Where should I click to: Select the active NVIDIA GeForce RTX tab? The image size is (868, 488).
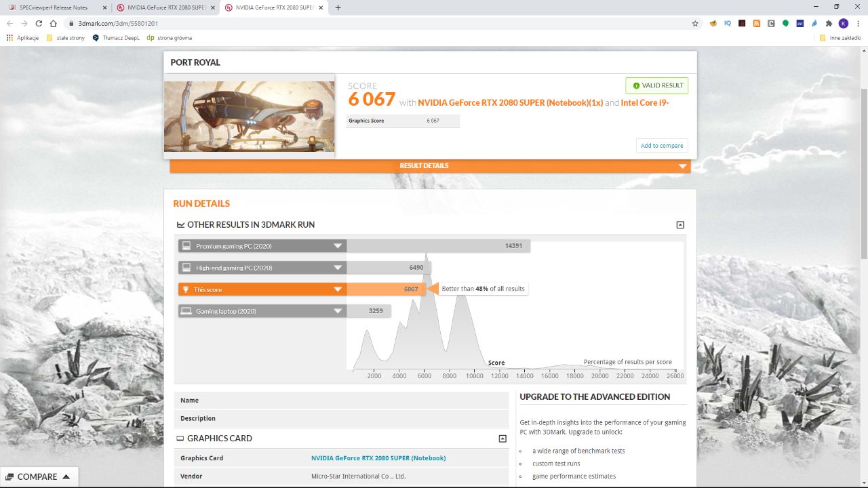tap(274, 7)
